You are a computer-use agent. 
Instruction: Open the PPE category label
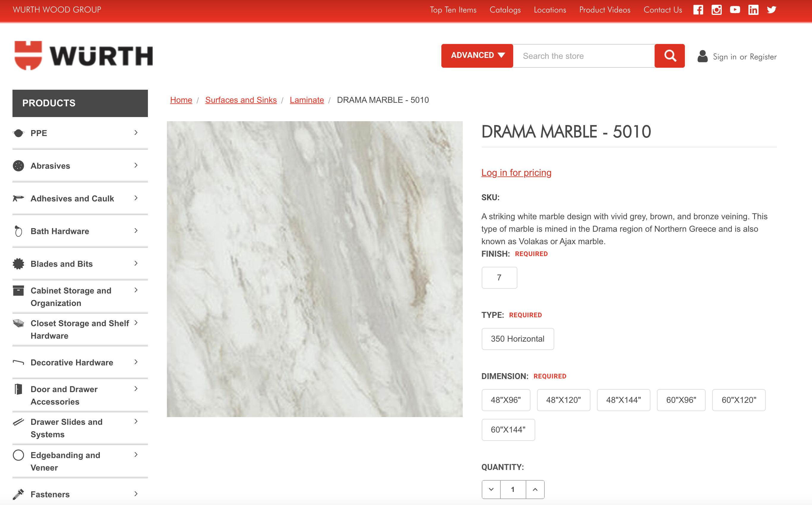point(39,133)
